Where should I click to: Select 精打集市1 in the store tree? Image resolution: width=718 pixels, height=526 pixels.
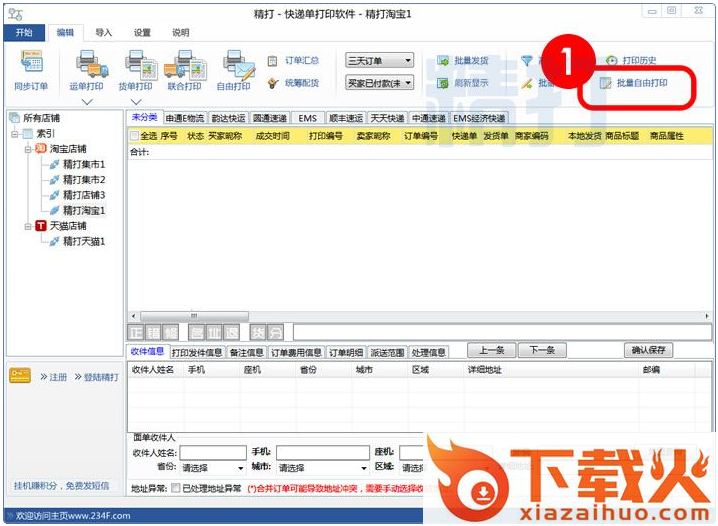tap(83, 164)
